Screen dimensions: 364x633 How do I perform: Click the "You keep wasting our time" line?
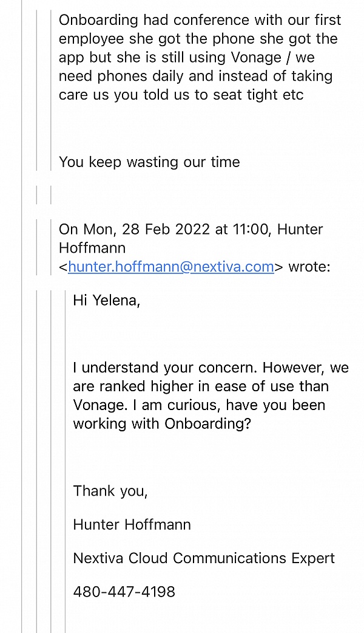(149, 162)
